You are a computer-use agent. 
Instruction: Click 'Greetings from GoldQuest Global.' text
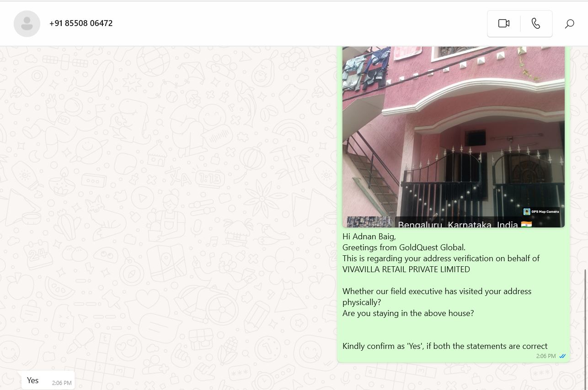click(x=404, y=248)
